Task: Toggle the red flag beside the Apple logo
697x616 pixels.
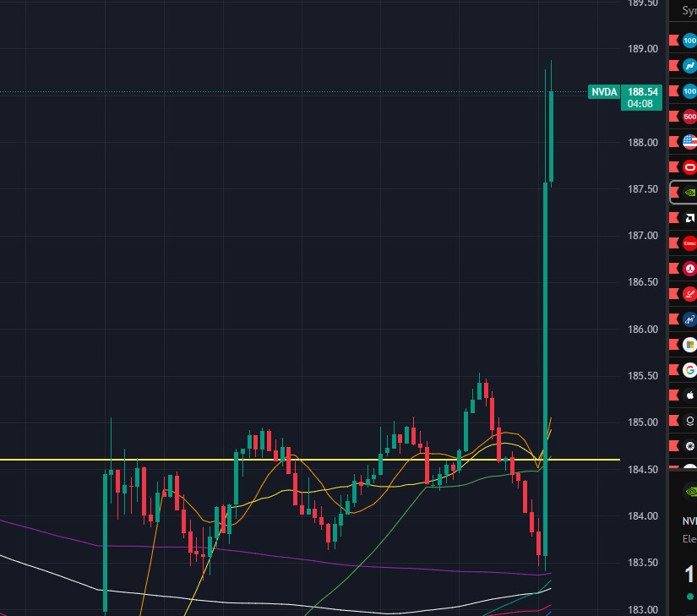Action: (674, 395)
